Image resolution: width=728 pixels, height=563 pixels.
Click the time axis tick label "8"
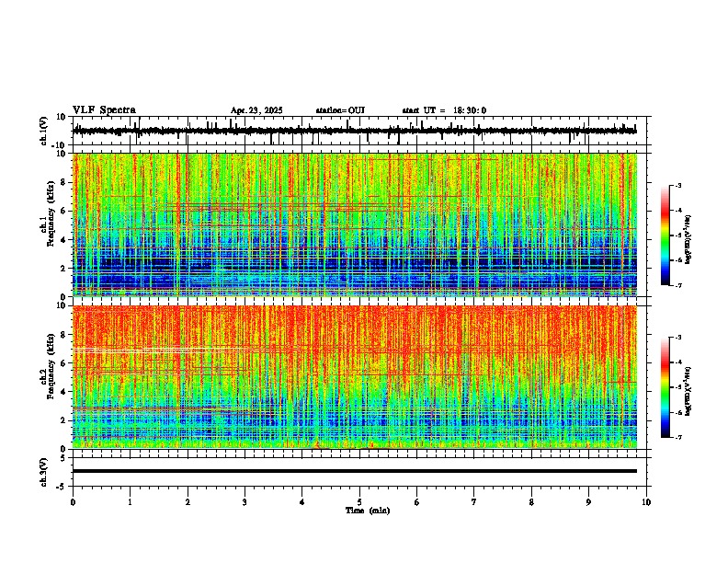click(x=531, y=502)
